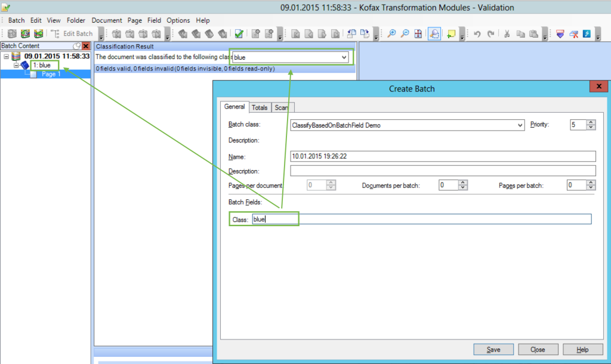Click the batch Name input field
The image size is (611, 364).
443,156
